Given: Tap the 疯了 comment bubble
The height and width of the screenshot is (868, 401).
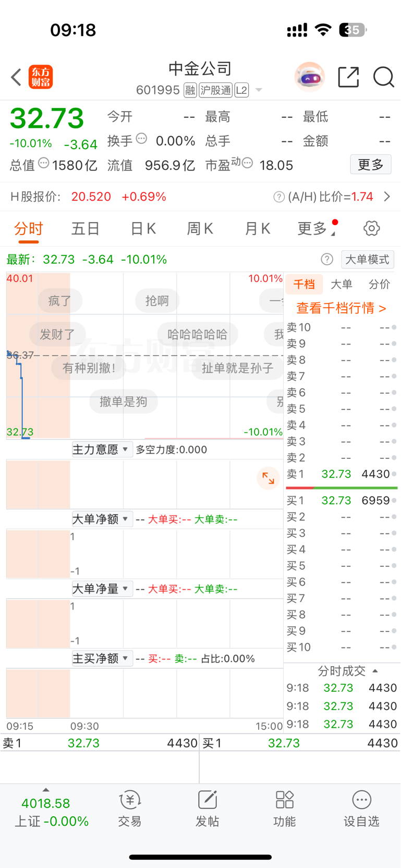Looking at the screenshot, I should (59, 301).
